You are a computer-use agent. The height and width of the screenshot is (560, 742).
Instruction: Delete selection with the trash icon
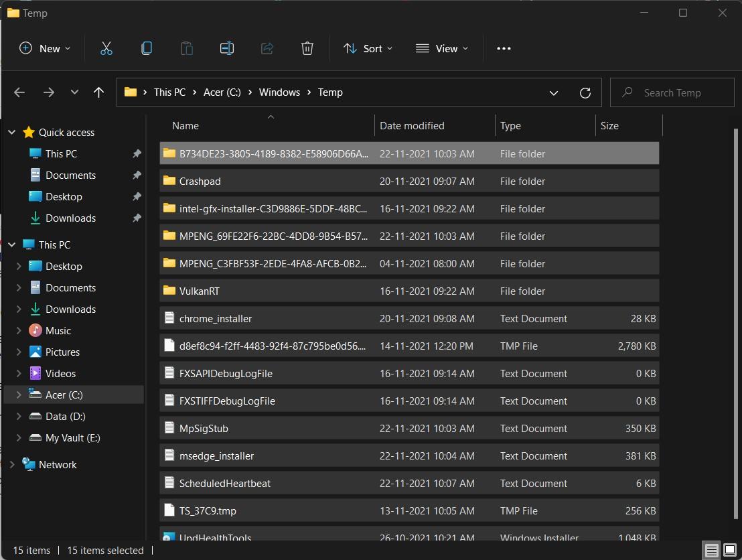307,48
